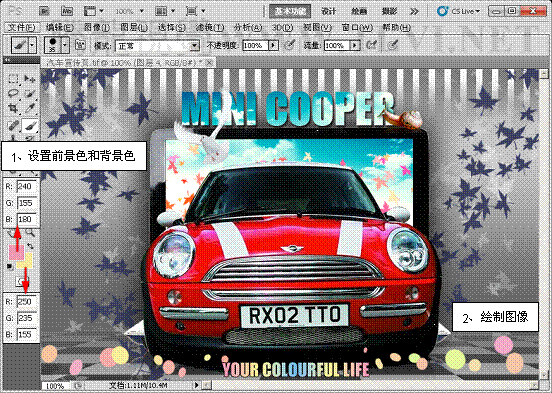Open the 视图(V) menu

(318, 27)
